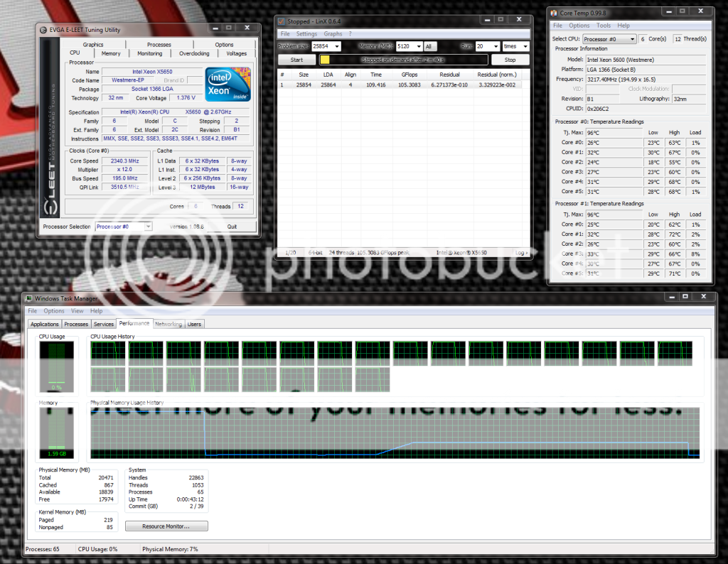The image size is (728, 564).
Task: Expand the Problem size dropdown in LinX
Action: pyautogui.click(x=337, y=46)
